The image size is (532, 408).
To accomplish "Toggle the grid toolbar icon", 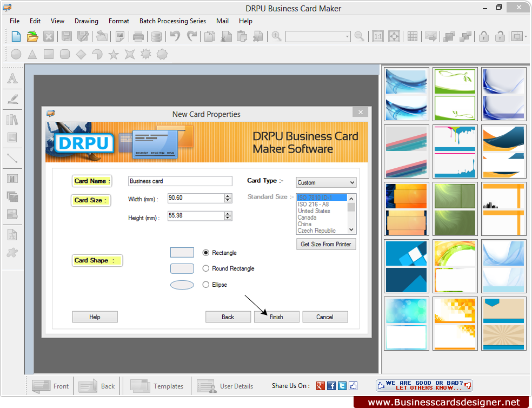I will pyautogui.click(x=412, y=36).
